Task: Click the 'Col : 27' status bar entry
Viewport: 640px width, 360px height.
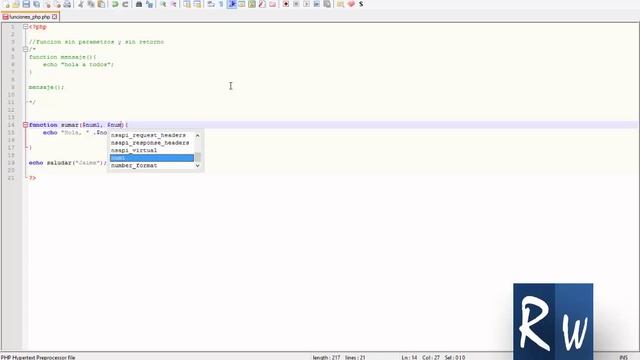Action: [x=431, y=357]
